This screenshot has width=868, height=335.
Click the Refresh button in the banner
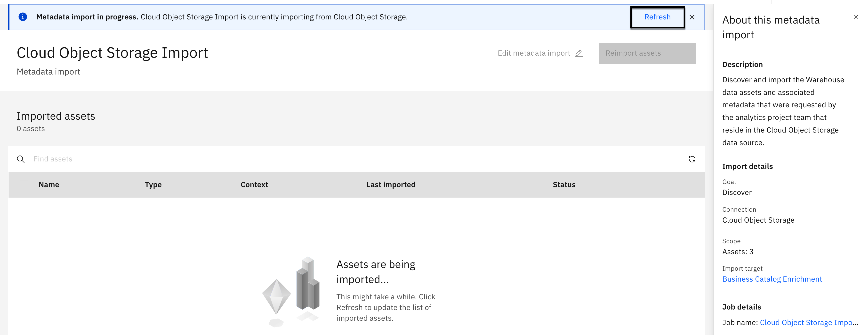tap(657, 17)
